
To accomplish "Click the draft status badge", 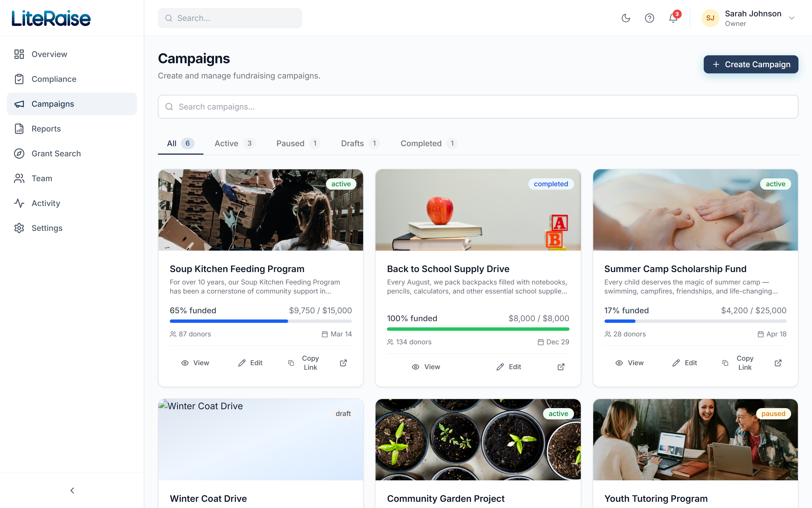I will (x=343, y=413).
